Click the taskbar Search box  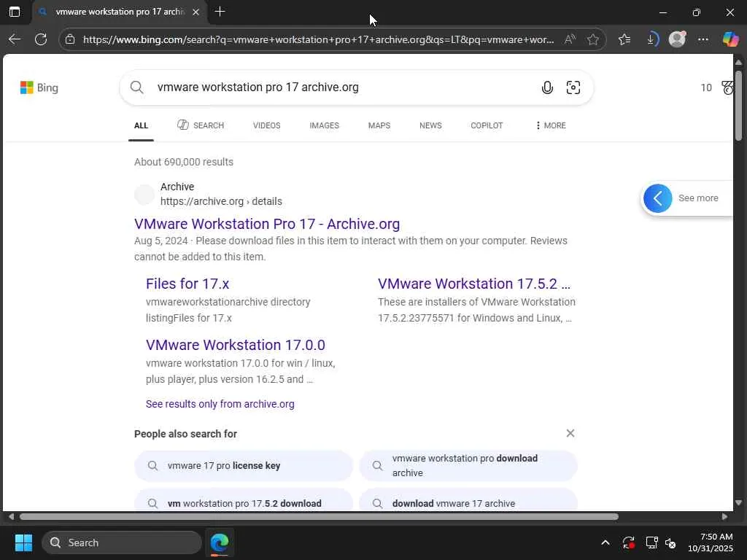pyautogui.click(x=122, y=542)
